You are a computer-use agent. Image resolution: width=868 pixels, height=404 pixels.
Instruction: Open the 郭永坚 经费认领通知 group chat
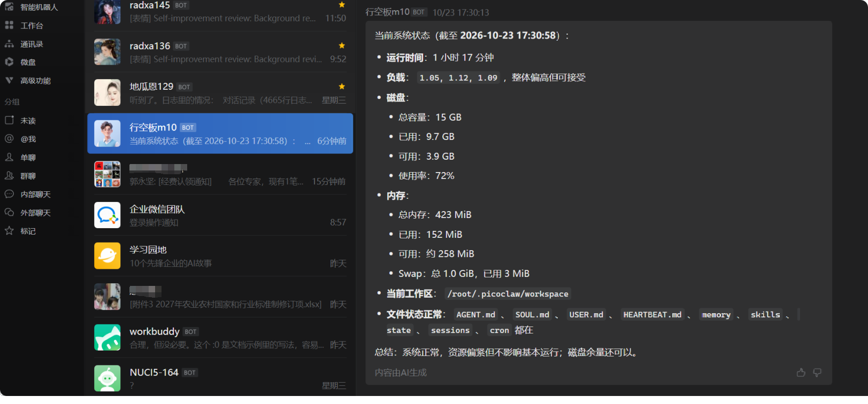[x=220, y=174]
